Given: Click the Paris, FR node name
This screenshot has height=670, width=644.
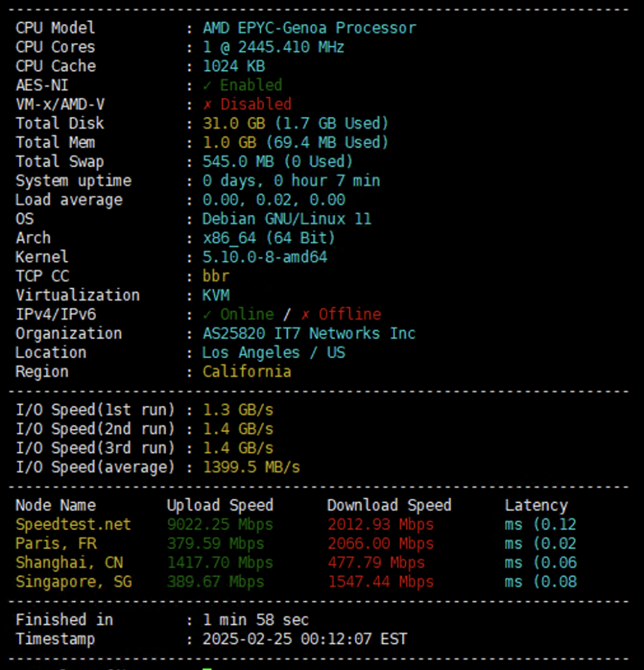Looking at the screenshot, I should point(56,544).
